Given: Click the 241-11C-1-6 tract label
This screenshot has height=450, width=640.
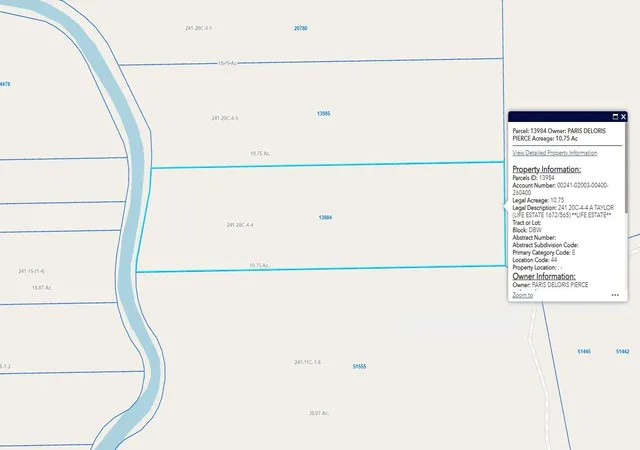Looking at the screenshot, I should click(307, 362).
